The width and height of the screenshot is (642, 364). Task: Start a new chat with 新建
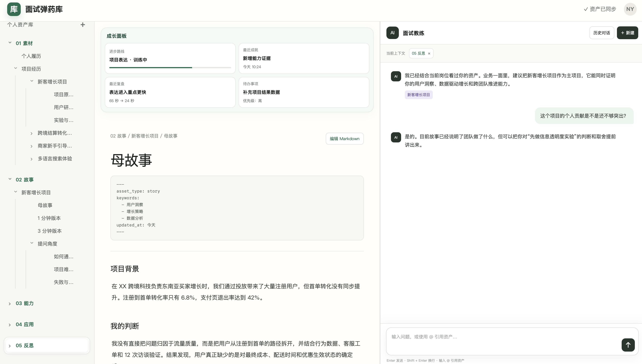point(627,33)
